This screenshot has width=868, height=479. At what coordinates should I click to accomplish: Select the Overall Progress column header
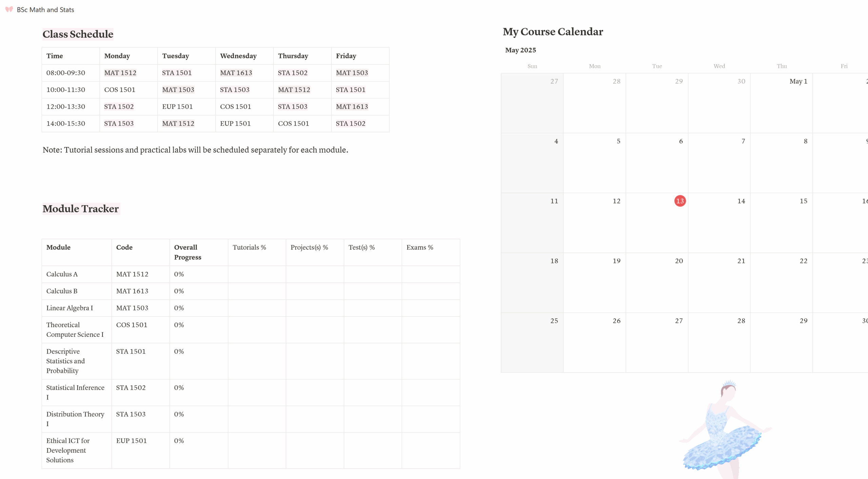(x=199, y=252)
